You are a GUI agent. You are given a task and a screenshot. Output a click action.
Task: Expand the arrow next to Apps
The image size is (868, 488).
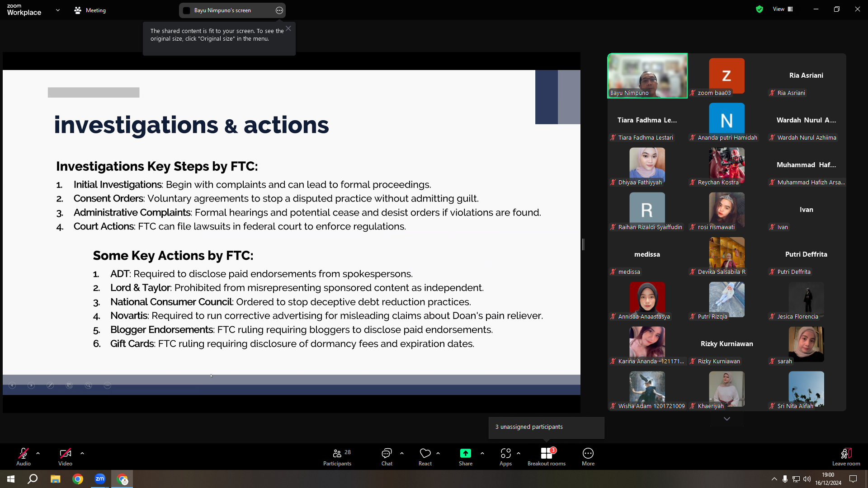click(519, 453)
